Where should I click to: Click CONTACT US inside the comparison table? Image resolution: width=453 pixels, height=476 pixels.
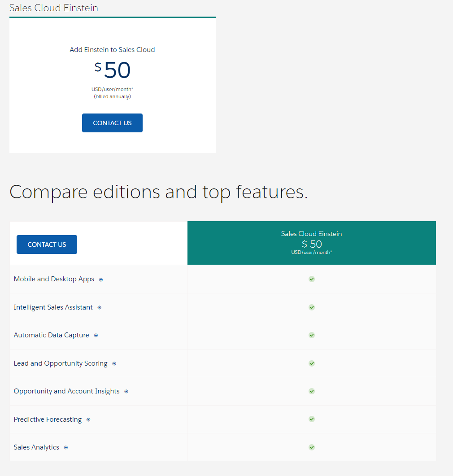(47, 245)
